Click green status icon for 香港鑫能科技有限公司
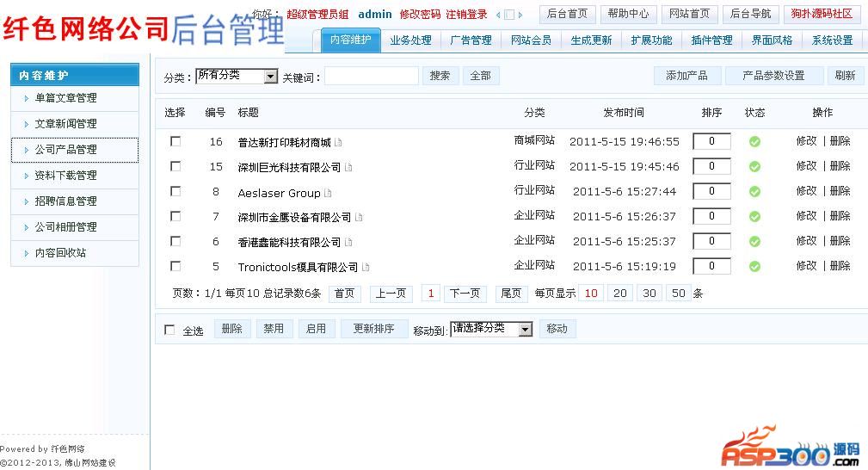Screen dimensions: 868x470 point(754,242)
